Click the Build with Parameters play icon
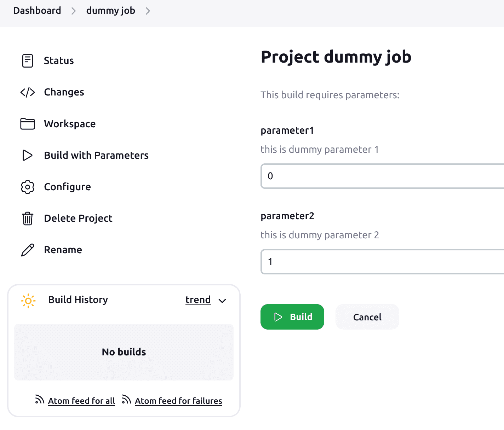Screen dimensions: 504x430 [x=28, y=155]
